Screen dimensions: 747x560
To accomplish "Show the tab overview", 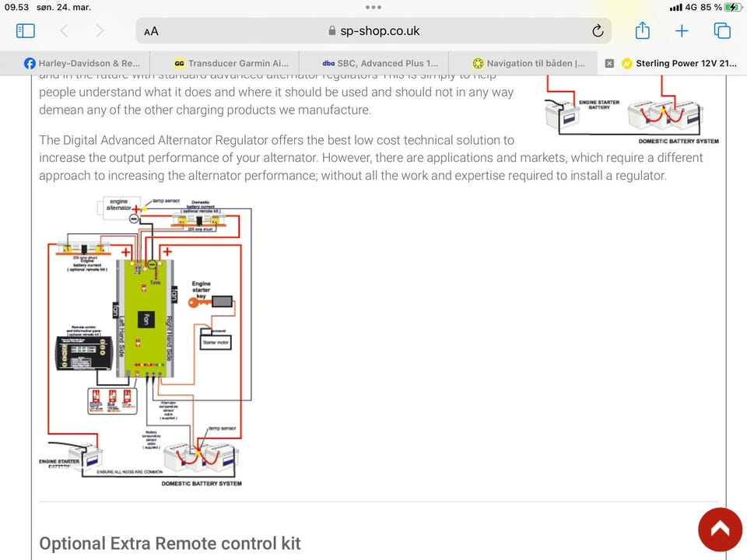I will click(721, 31).
